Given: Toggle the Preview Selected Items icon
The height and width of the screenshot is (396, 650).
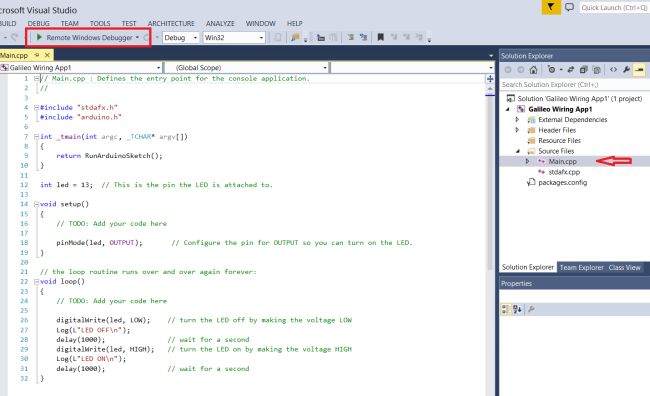Looking at the screenshot, I should click(640, 70).
